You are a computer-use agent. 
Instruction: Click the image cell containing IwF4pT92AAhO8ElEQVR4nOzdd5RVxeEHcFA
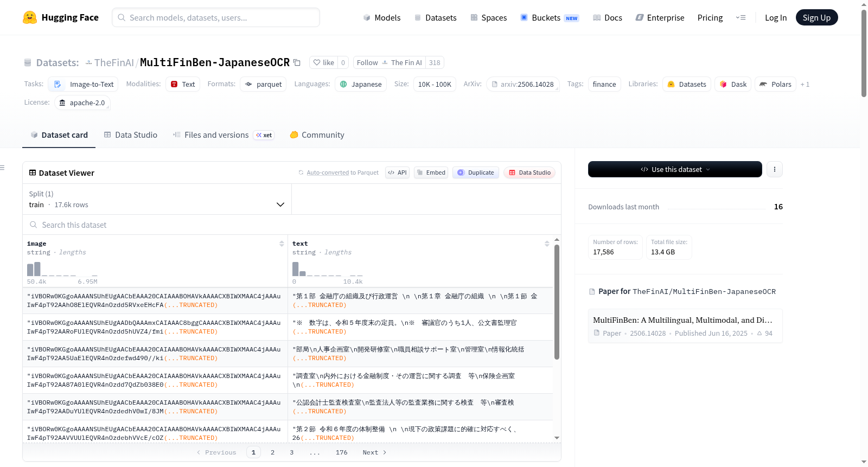coord(155,300)
